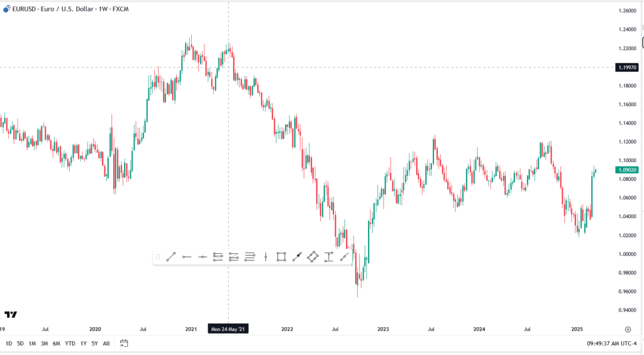Open the price scale settings gear
Image resolution: width=644 pixels, height=355 pixels.
pos(628,329)
